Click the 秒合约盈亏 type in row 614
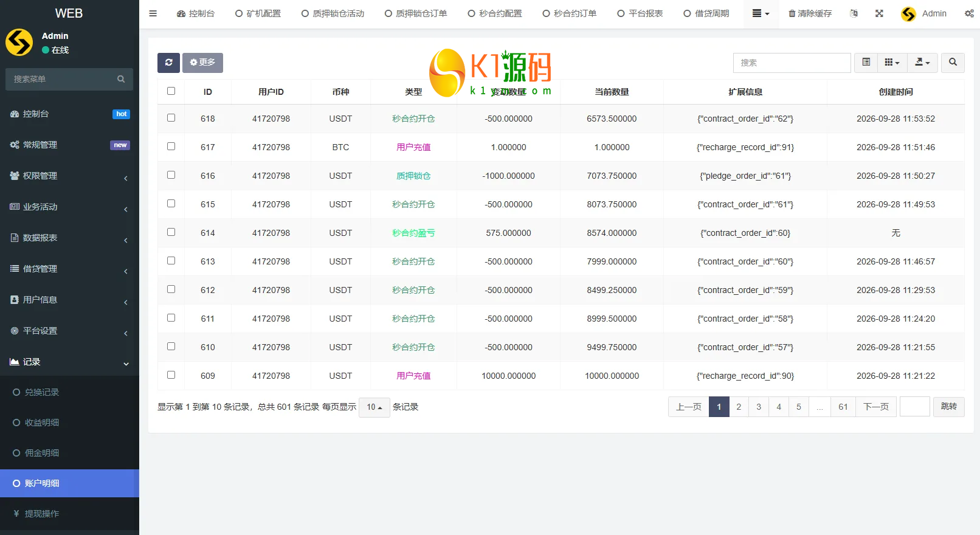 click(x=413, y=233)
